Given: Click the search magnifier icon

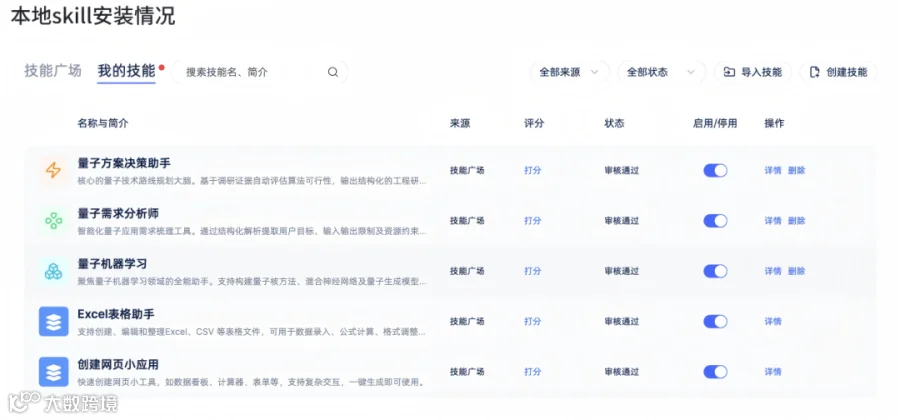Looking at the screenshot, I should (x=333, y=72).
